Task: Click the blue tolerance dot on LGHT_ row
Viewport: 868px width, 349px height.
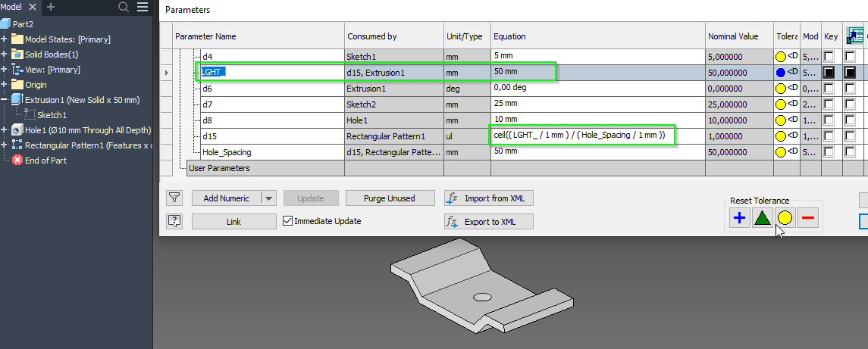Action: coord(781,73)
